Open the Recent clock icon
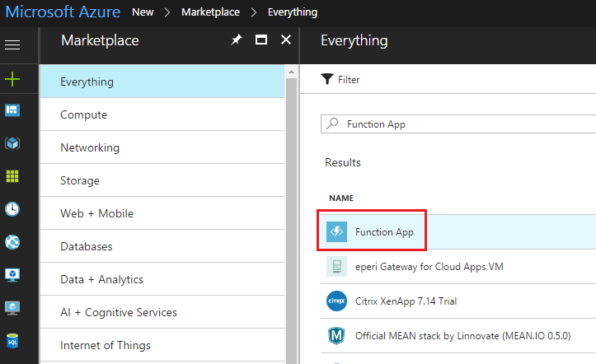Screen dimensions: 596x364 12,209
